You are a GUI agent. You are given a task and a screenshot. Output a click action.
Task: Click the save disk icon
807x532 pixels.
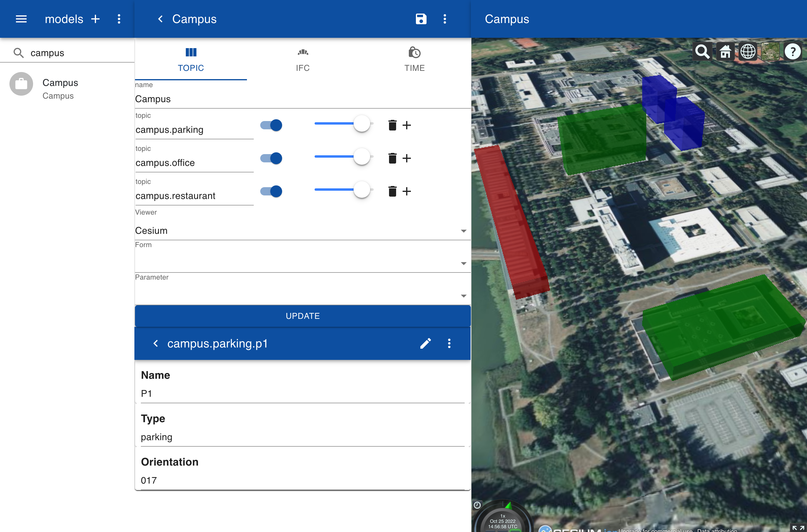click(x=421, y=19)
